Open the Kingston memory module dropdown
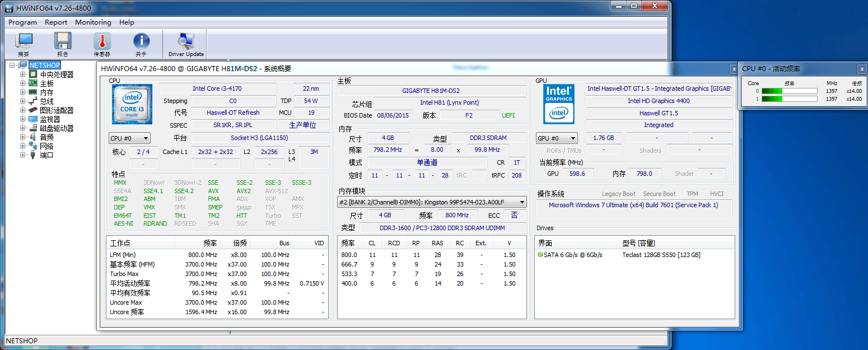 click(x=432, y=202)
